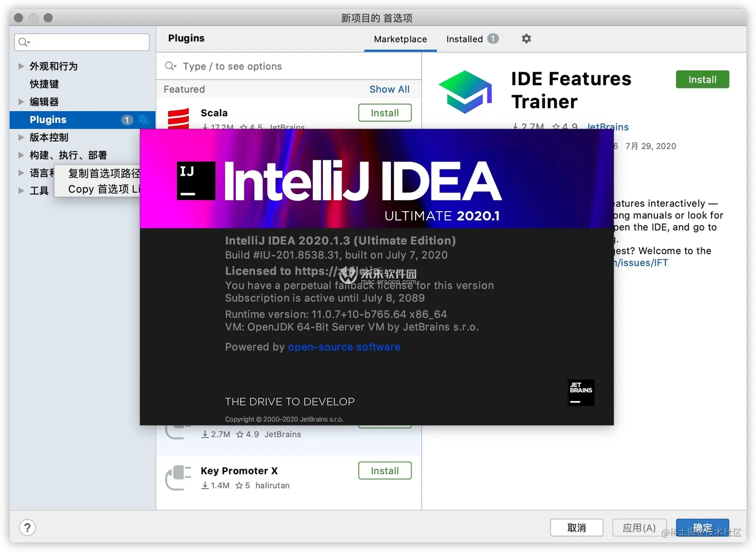Expand the 工具 settings group
756x552 pixels.
(21, 190)
